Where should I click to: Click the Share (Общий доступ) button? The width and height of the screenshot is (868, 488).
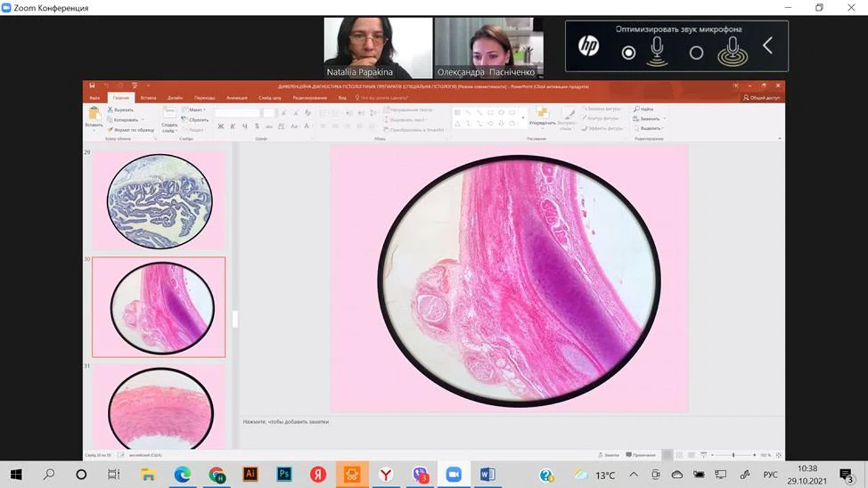click(x=762, y=98)
